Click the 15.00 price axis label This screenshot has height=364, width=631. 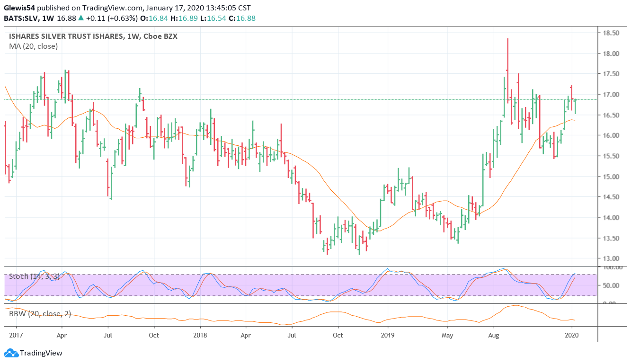[x=611, y=177]
